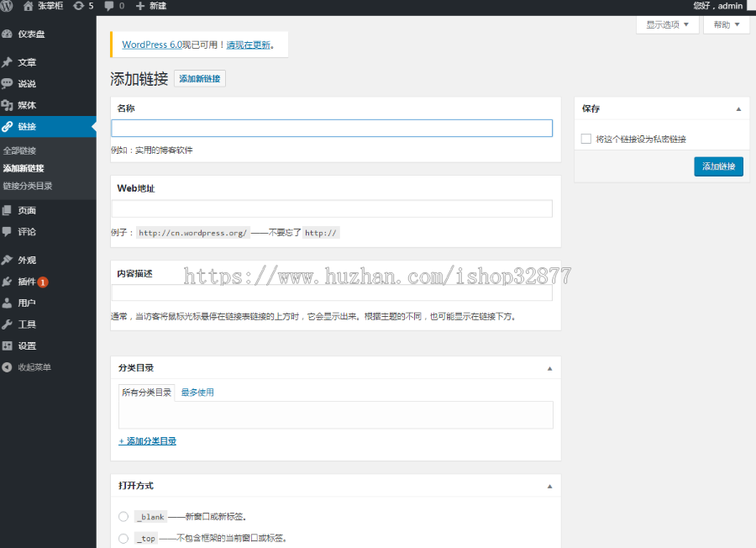Click the http://cn.wordpress.org/ example text

[193, 233]
